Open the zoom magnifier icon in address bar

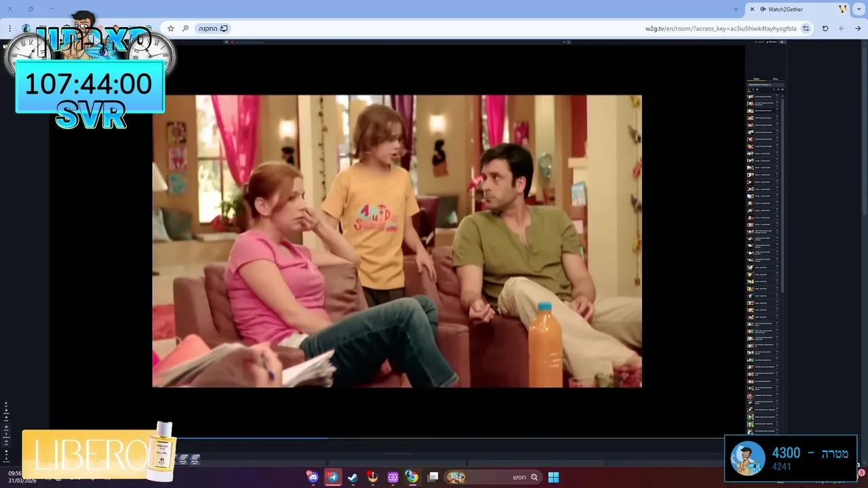[x=185, y=28]
